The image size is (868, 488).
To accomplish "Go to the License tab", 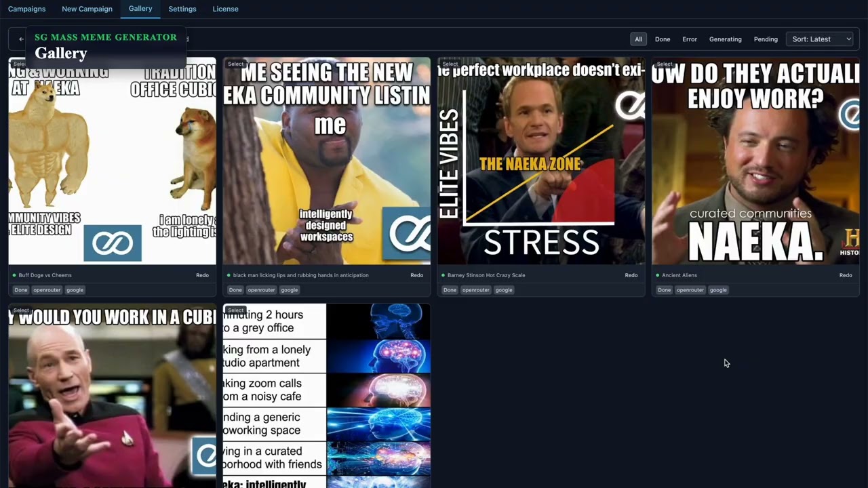I will pos(225,9).
